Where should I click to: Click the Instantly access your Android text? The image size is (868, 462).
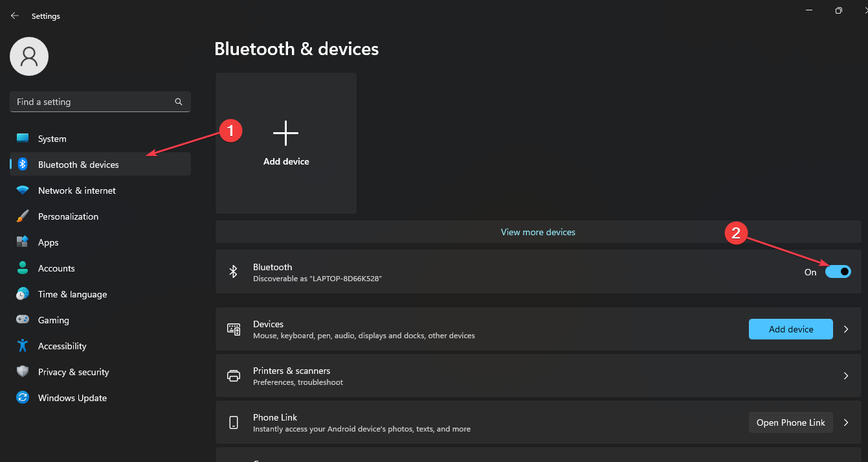(x=361, y=429)
